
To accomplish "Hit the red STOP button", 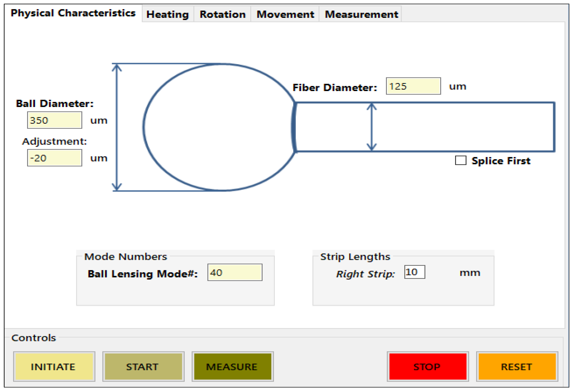I will click(x=427, y=367).
